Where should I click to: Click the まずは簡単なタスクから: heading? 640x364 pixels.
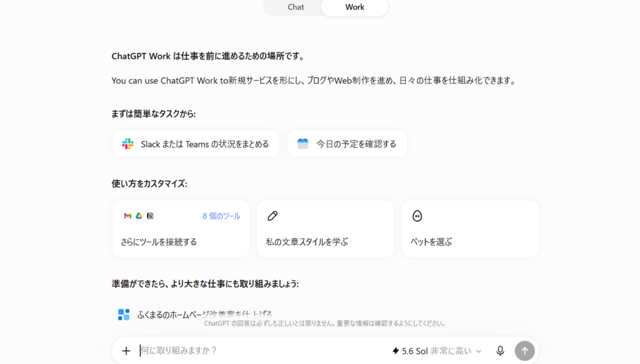(154, 114)
